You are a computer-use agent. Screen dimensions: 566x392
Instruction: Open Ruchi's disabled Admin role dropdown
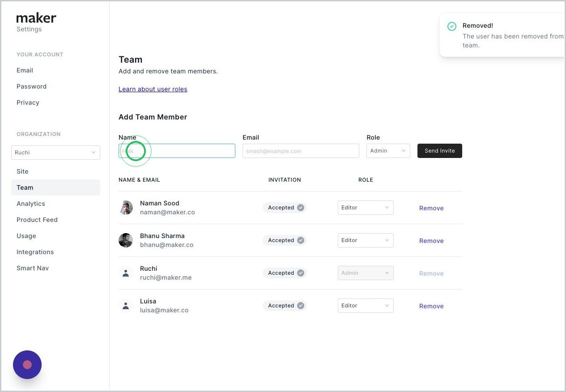point(366,273)
